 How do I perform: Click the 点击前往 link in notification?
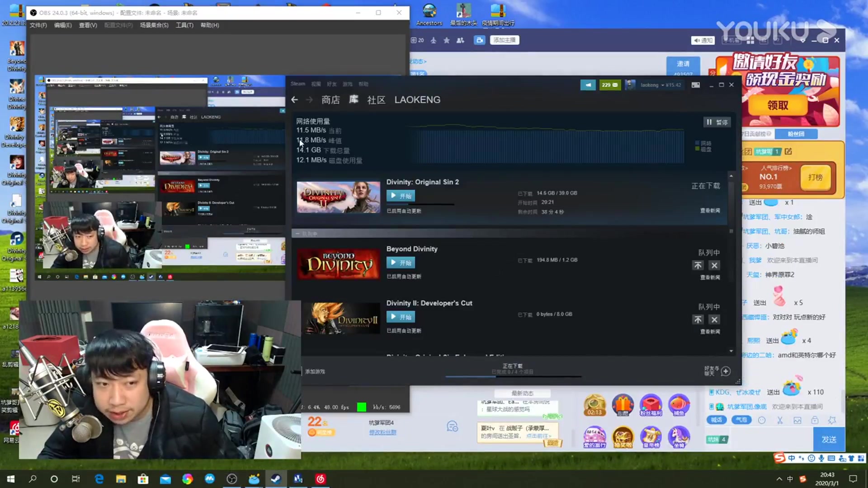pyautogui.click(x=538, y=436)
